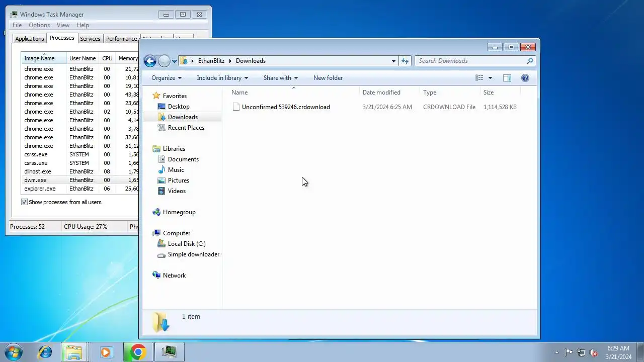This screenshot has width=644, height=362.
Task: Switch to the Services tab
Action: 90,39
